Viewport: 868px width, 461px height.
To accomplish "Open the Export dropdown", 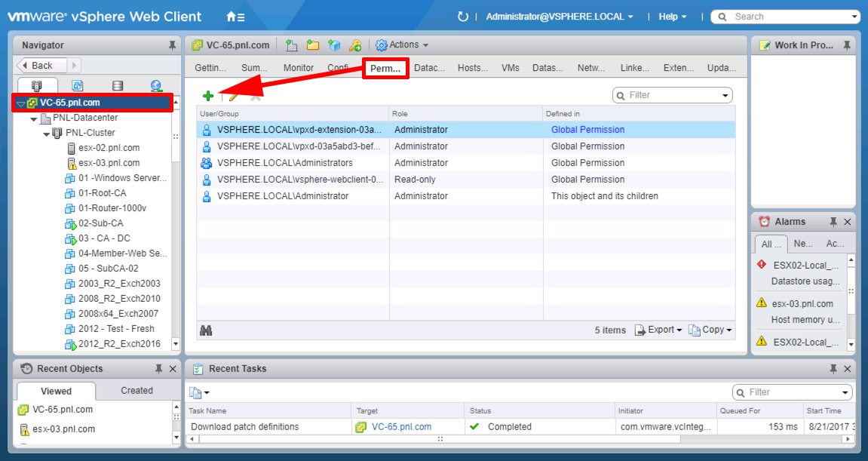I will point(658,330).
